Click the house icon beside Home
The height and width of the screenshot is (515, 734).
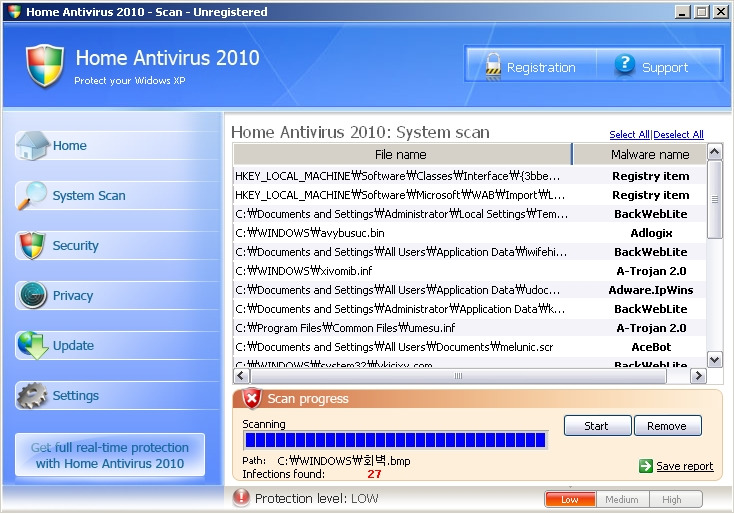pos(31,146)
